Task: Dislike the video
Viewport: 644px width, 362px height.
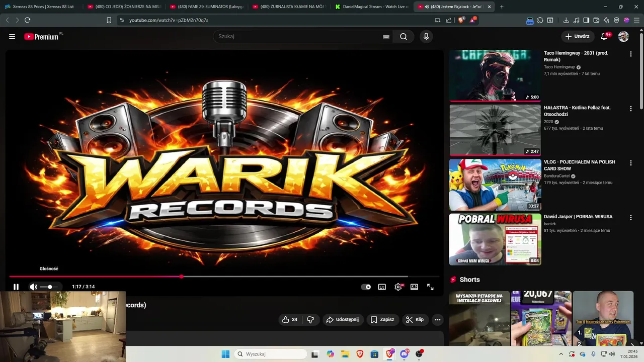Action: pyautogui.click(x=310, y=319)
